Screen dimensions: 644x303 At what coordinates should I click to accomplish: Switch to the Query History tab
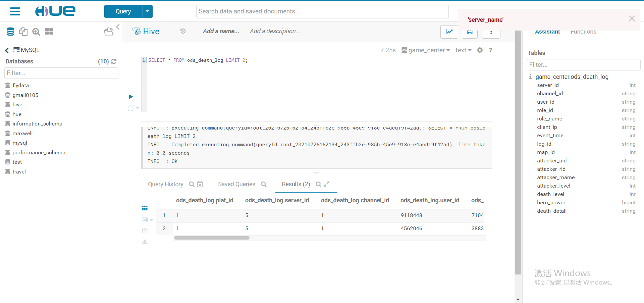pyautogui.click(x=166, y=184)
